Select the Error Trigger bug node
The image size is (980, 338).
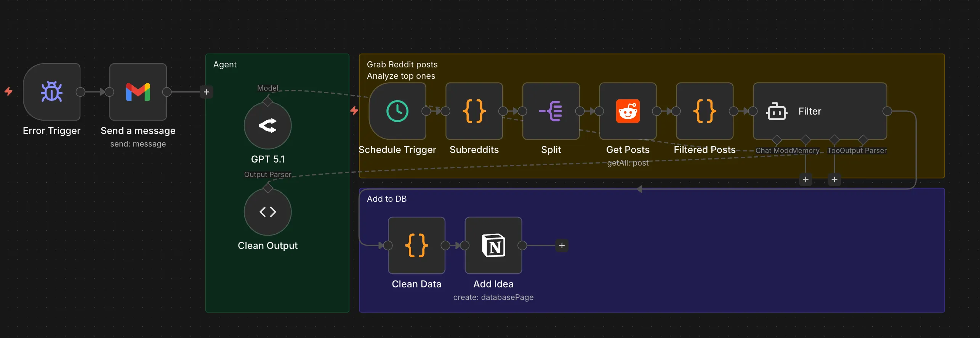[x=52, y=92]
